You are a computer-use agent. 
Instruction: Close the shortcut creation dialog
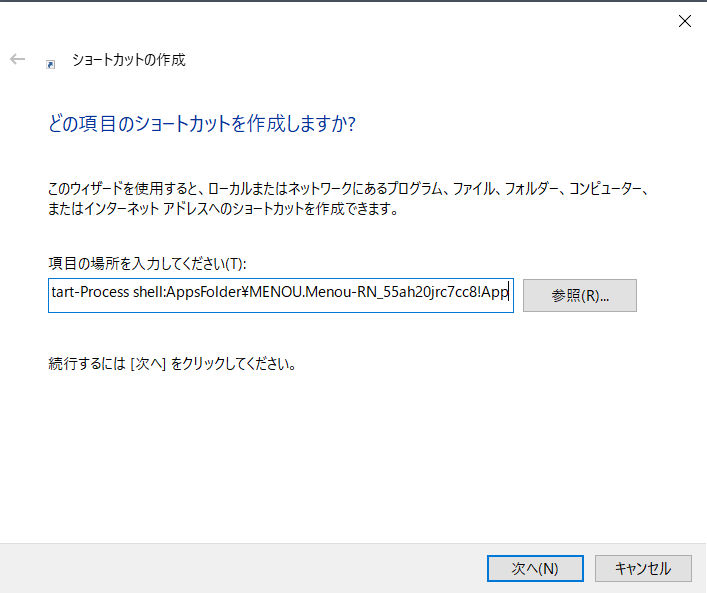684,21
